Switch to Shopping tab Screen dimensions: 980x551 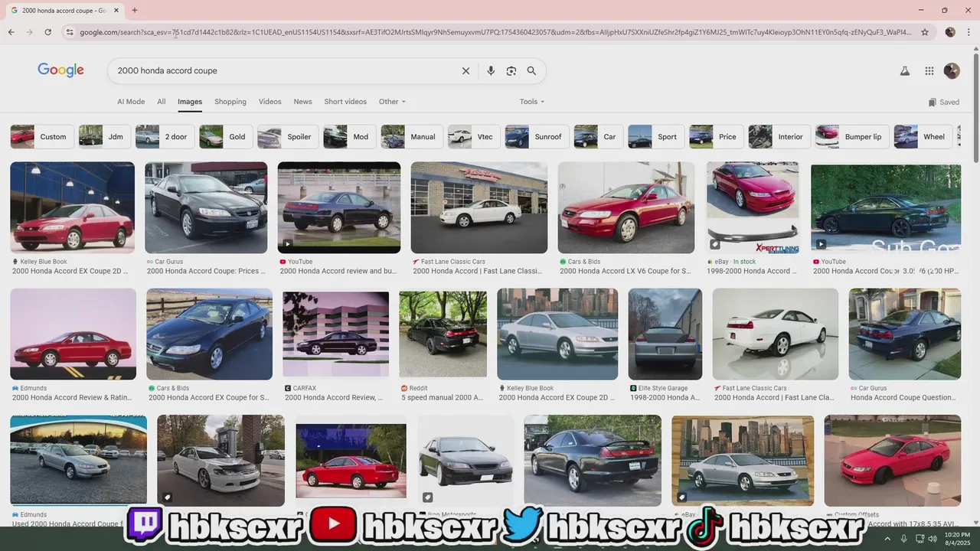pos(230,102)
